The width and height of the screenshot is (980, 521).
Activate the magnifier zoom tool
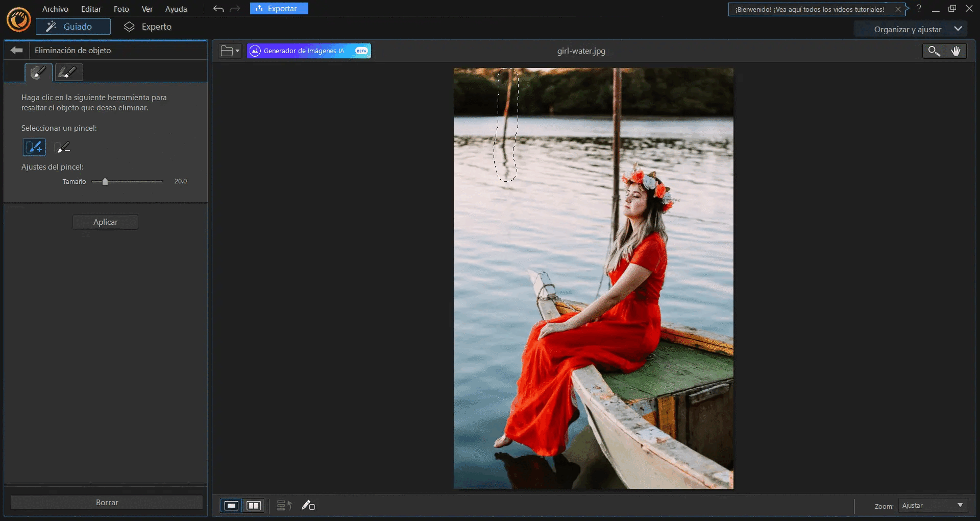934,51
